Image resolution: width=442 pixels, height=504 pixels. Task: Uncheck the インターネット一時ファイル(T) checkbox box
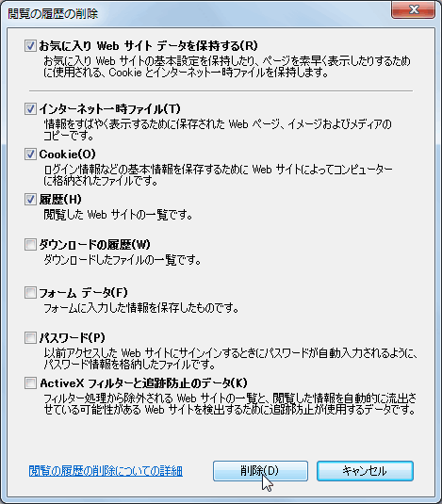(x=30, y=109)
